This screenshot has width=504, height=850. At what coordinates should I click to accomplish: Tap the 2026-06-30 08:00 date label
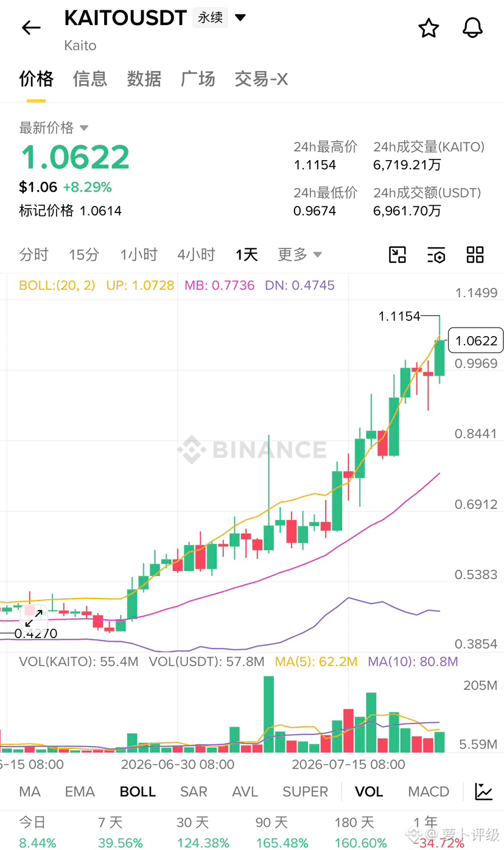178,764
